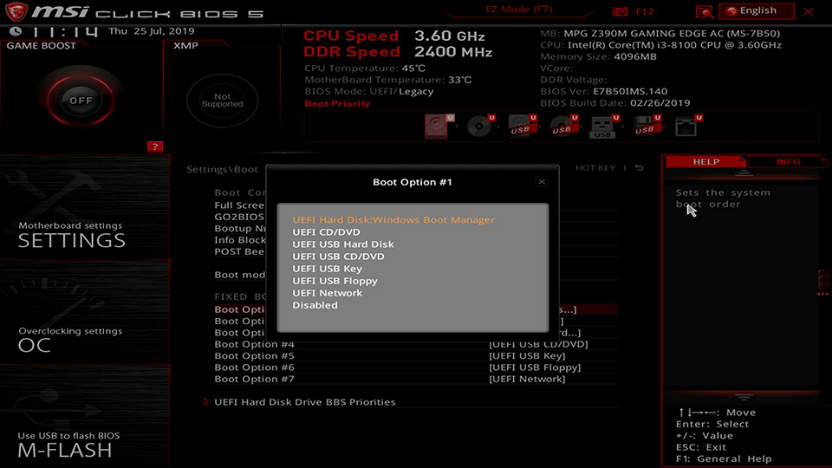Image resolution: width=832 pixels, height=468 pixels.
Task: Click the CD/DVD boot priority icon
Action: pyautogui.click(x=481, y=126)
